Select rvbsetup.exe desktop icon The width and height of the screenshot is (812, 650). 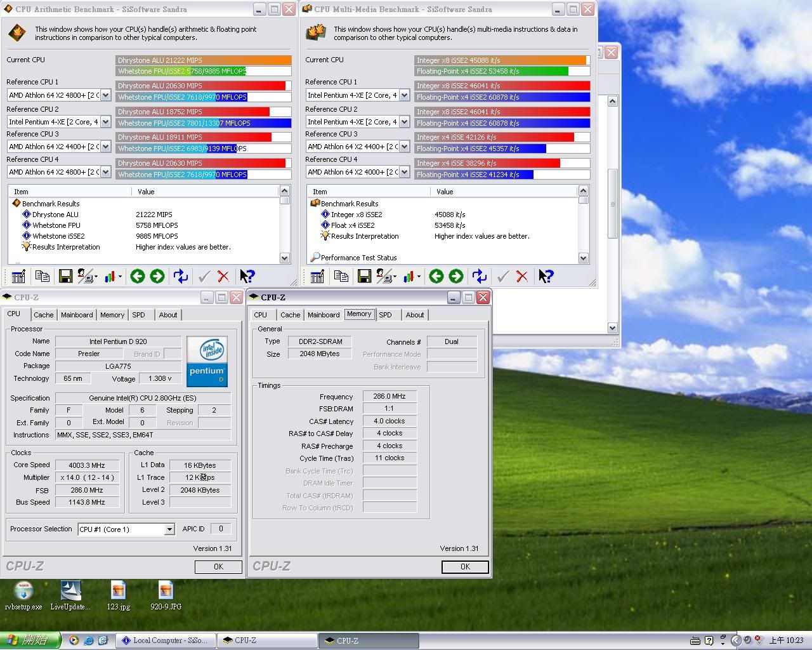coord(23,596)
